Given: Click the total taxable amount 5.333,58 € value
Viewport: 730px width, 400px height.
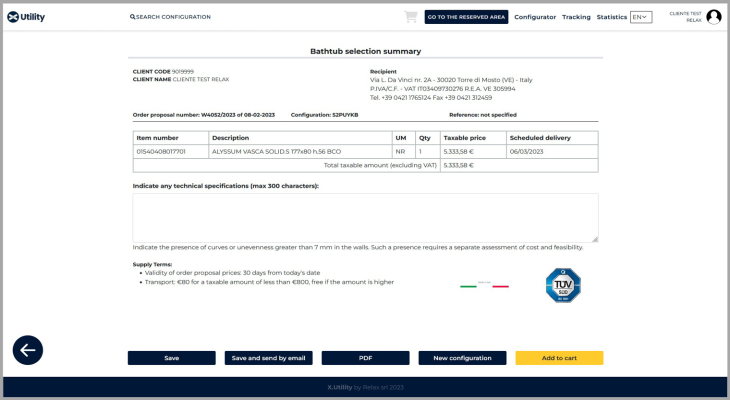Looking at the screenshot, I should pyautogui.click(x=459, y=165).
